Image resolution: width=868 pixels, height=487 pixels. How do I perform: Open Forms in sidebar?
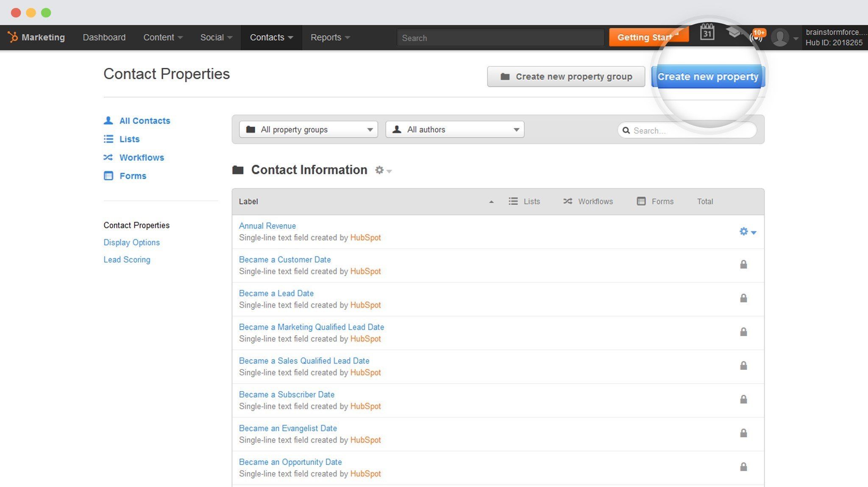click(133, 176)
